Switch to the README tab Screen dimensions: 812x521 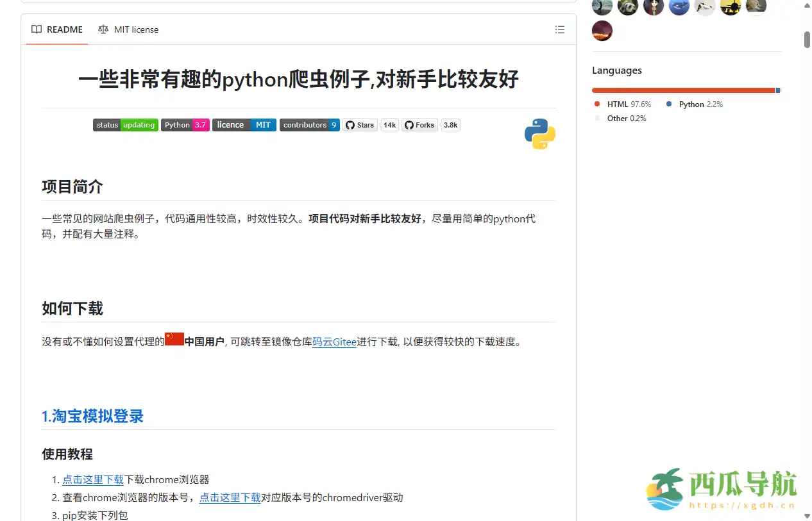[64, 29]
